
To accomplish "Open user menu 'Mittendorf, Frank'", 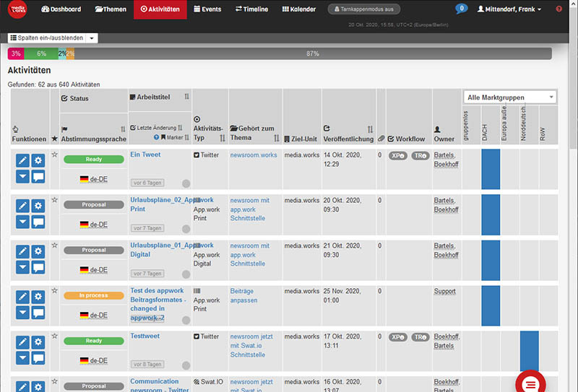I will [509, 9].
